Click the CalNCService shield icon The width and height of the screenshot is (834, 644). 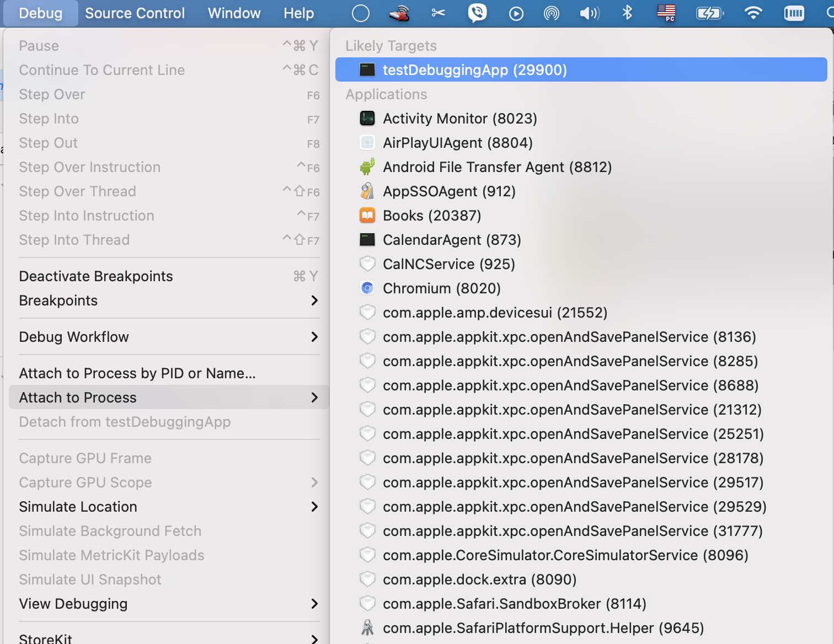point(367,264)
